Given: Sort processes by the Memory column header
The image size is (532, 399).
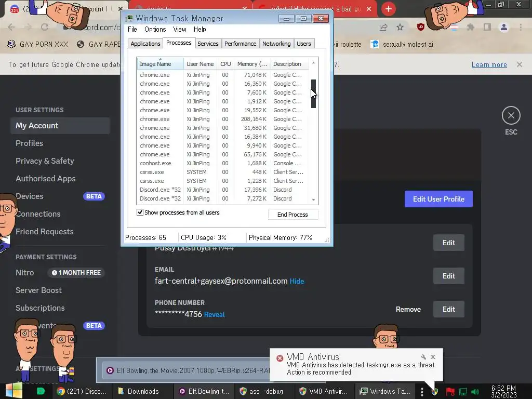Looking at the screenshot, I should click(252, 64).
